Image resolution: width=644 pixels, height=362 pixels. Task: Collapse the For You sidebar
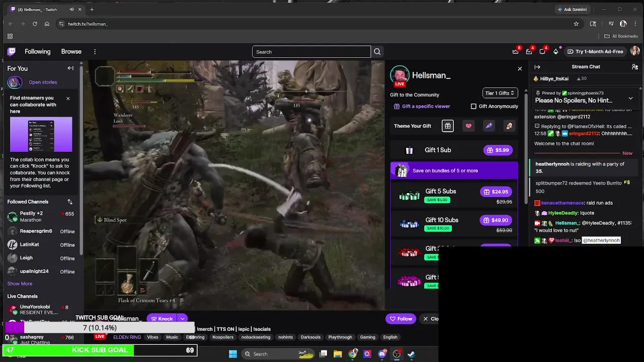point(70,68)
